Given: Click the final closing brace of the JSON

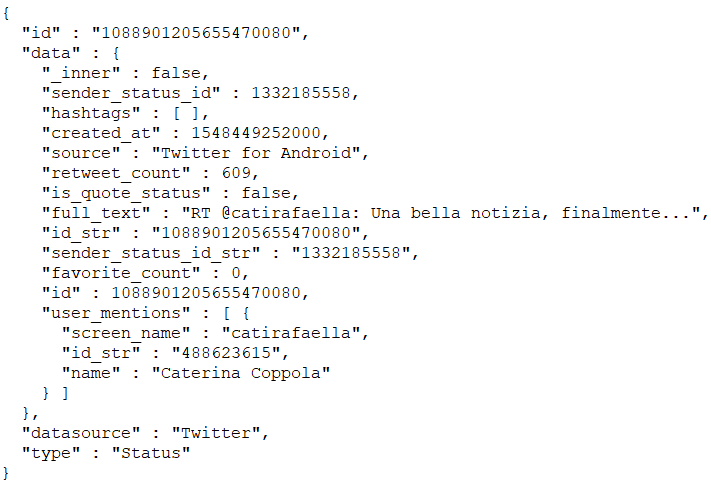Looking at the screenshot, I should [x=5, y=473].
